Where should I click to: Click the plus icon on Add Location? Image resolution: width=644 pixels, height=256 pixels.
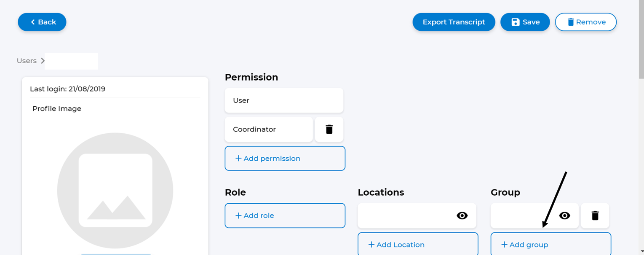click(x=371, y=245)
